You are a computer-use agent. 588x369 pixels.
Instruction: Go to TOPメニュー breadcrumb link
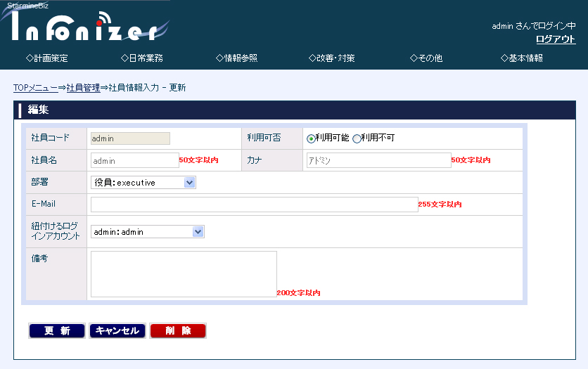(x=35, y=88)
